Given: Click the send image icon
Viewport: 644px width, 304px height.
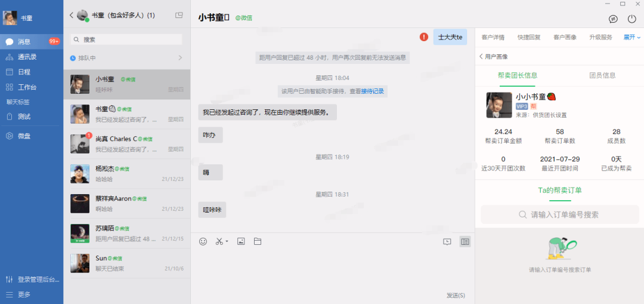Looking at the screenshot, I should coord(241,241).
